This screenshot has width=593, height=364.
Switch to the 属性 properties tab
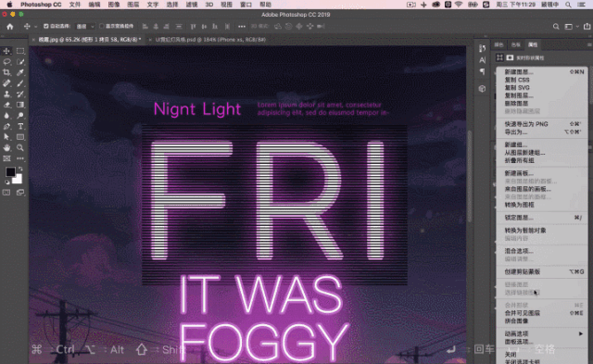pos(533,44)
